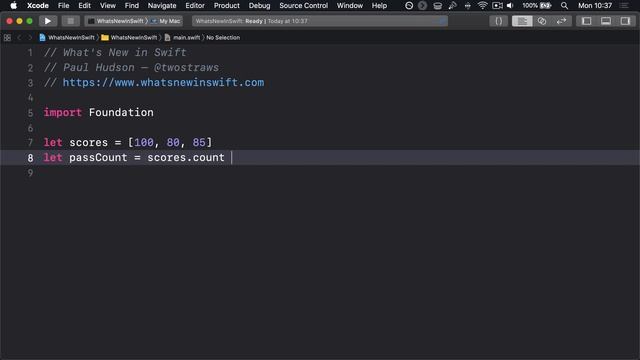This screenshot has width=640, height=360.
Task: Click the number 100 in array
Action: tap(144, 142)
